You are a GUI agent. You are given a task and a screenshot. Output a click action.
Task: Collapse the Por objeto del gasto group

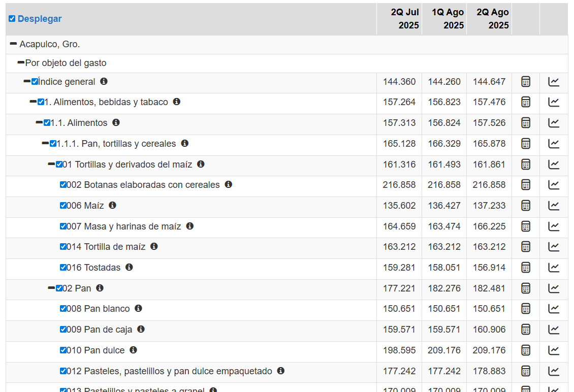[x=21, y=63]
